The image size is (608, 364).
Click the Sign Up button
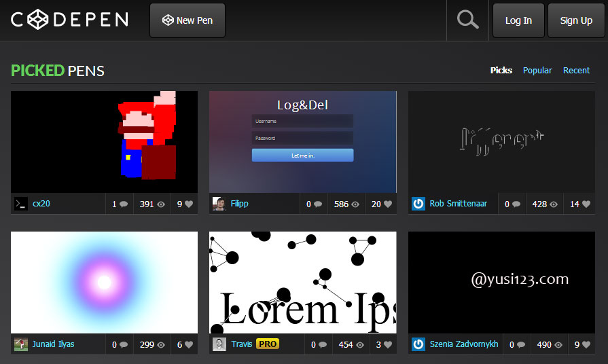[x=576, y=20]
